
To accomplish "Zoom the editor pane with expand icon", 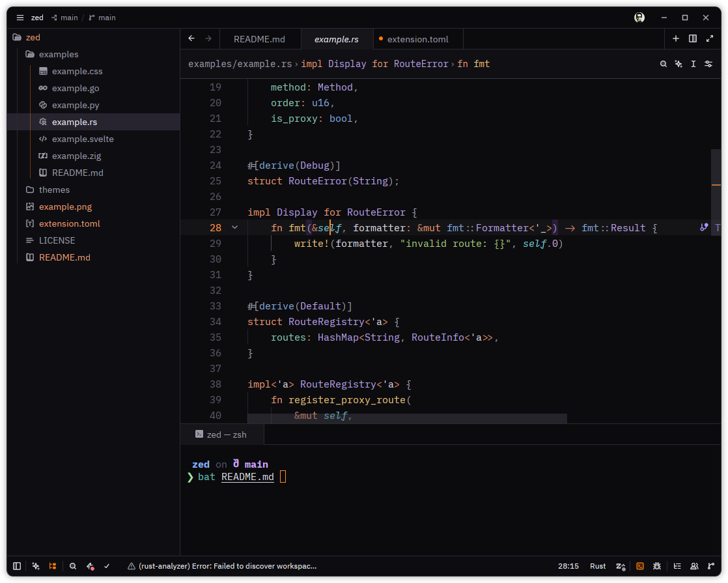I will click(x=709, y=38).
